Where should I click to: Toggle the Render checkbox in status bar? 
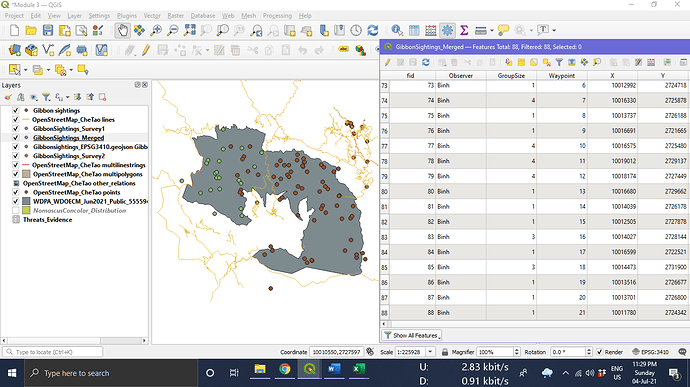599,352
